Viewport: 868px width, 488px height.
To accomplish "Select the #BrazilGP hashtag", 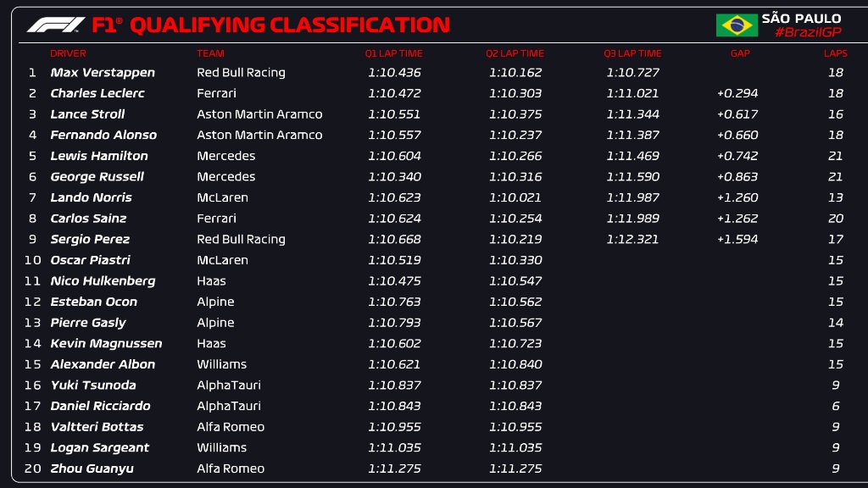I will (808, 33).
